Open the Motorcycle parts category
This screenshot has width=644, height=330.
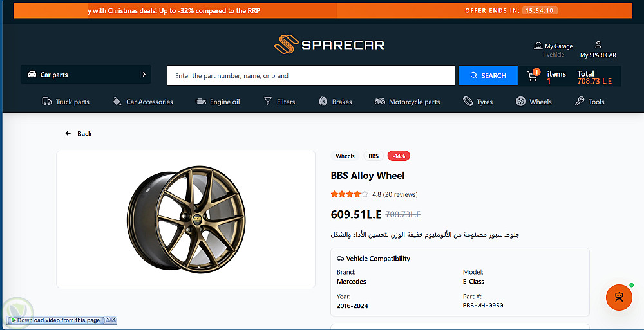pyautogui.click(x=408, y=102)
